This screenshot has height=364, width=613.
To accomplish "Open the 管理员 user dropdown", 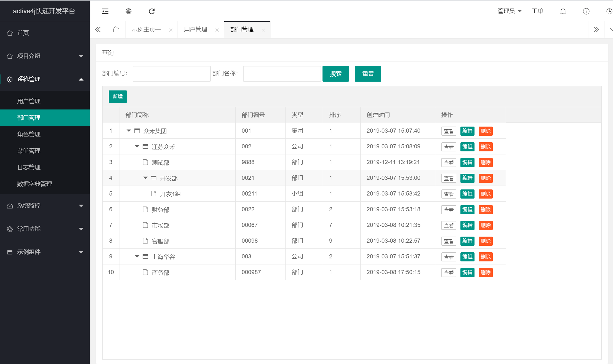I will click(x=510, y=11).
